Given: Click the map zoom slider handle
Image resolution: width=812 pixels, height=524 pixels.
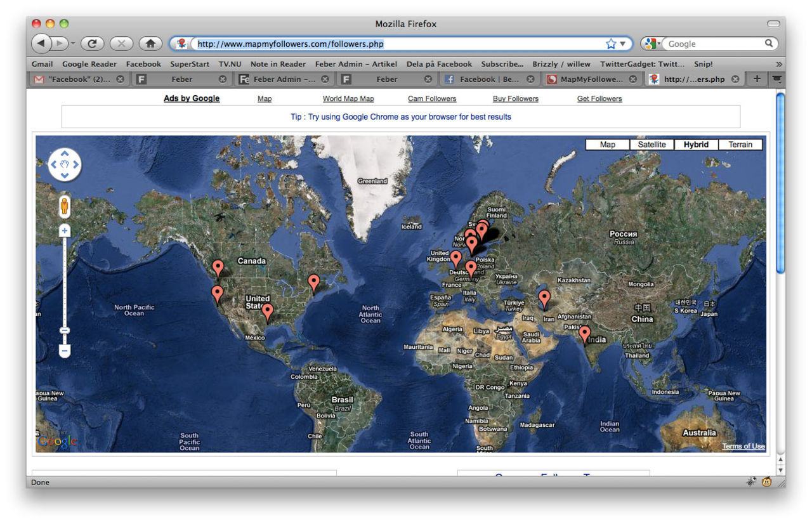Looking at the screenshot, I should click(x=64, y=330).
